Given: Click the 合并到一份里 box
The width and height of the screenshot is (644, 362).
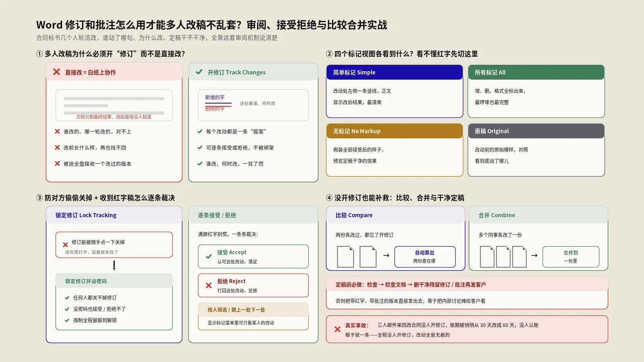Looking at the screenshot, I should [x=571, y=257].
